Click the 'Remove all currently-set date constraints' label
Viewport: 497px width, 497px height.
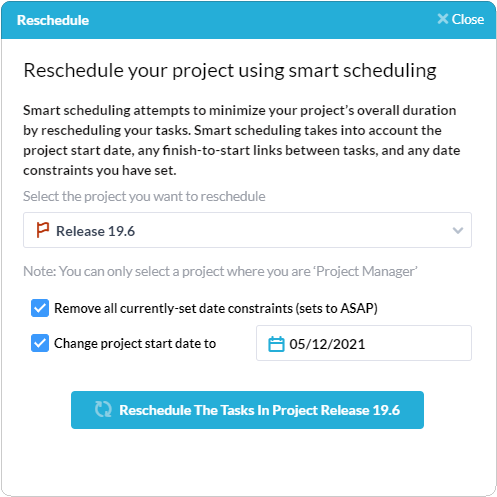point(216,308)
